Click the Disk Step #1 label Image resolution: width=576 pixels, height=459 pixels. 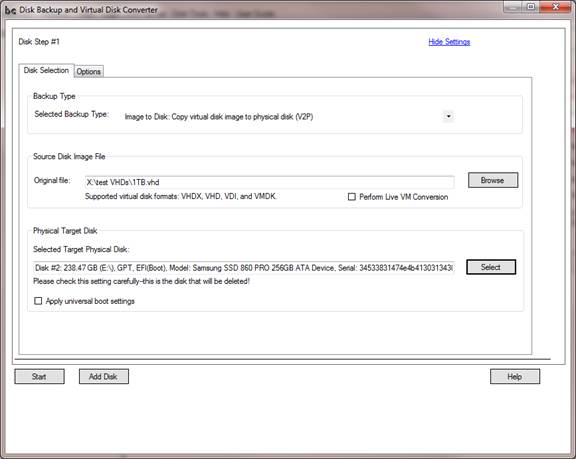tap(39, 42)
